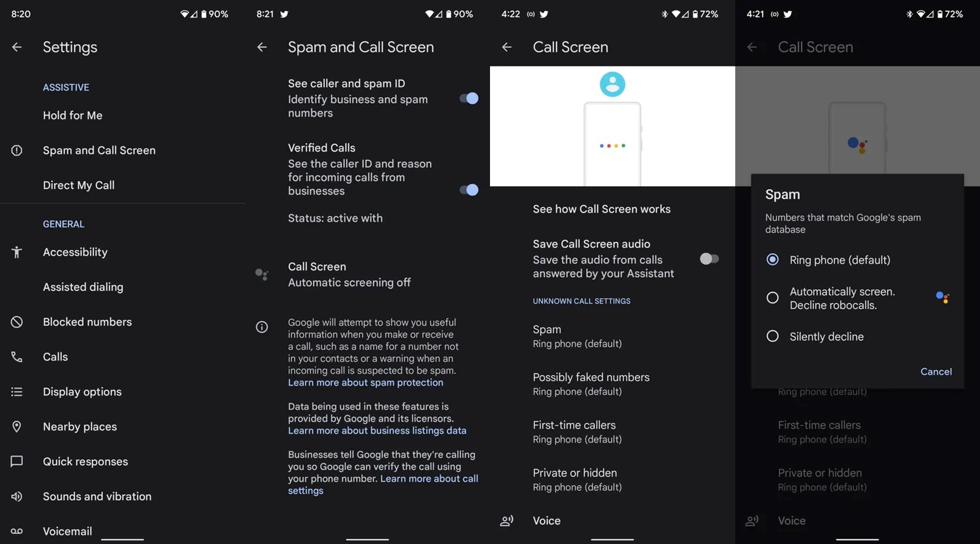980x544 pixels.
Task: Select the Quick responses chat bubble icon
Action: (17, 461)
